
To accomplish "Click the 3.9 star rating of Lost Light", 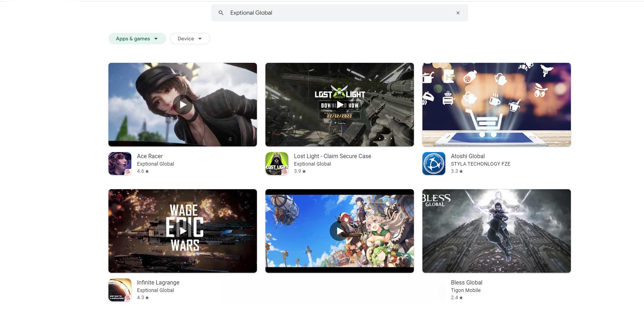I will click(300, 171).
